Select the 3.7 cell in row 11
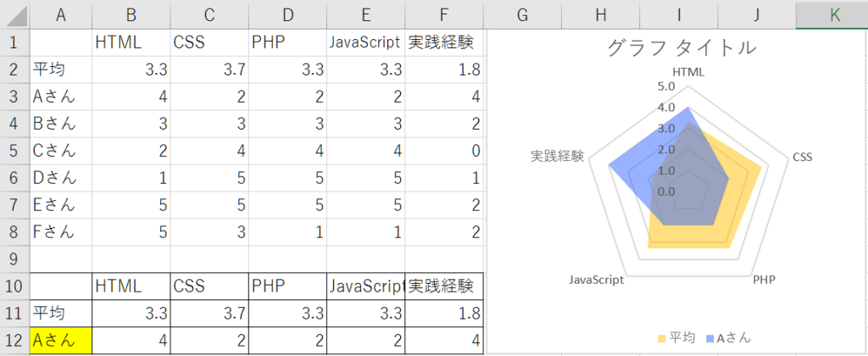The width and height of the screenshot is (868, 356). 209,314
